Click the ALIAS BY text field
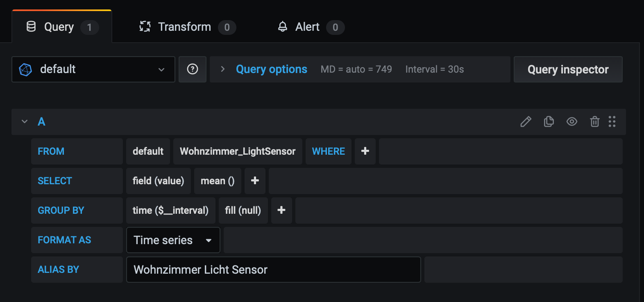This screenshot has width=644, height=302. [273, 270]
